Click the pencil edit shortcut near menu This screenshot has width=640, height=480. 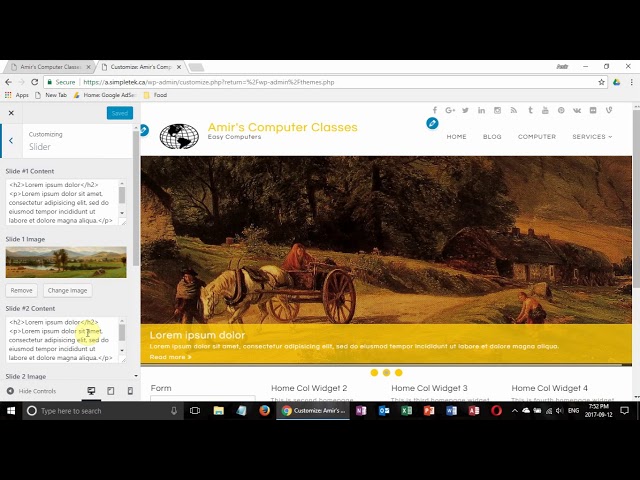[432, 123]
